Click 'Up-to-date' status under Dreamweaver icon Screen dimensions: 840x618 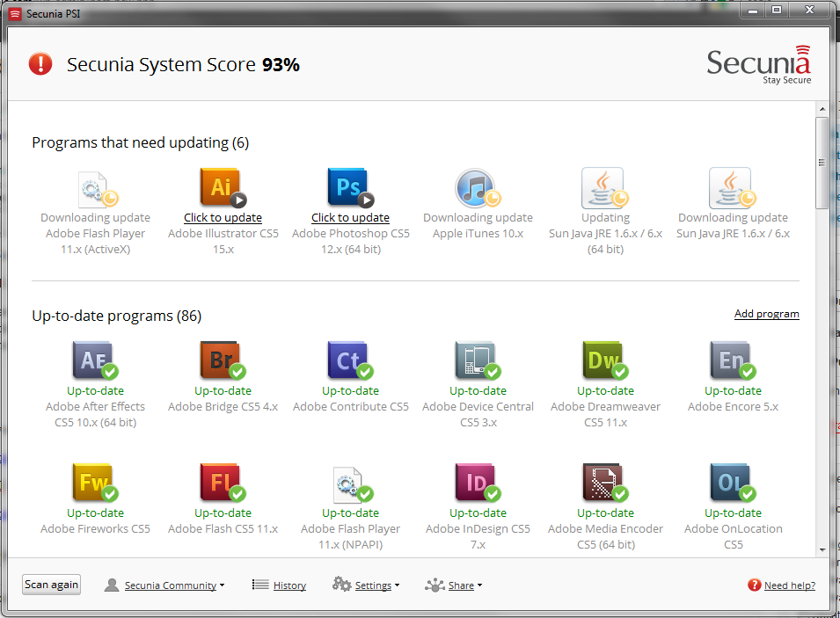(x=605, y=390)
